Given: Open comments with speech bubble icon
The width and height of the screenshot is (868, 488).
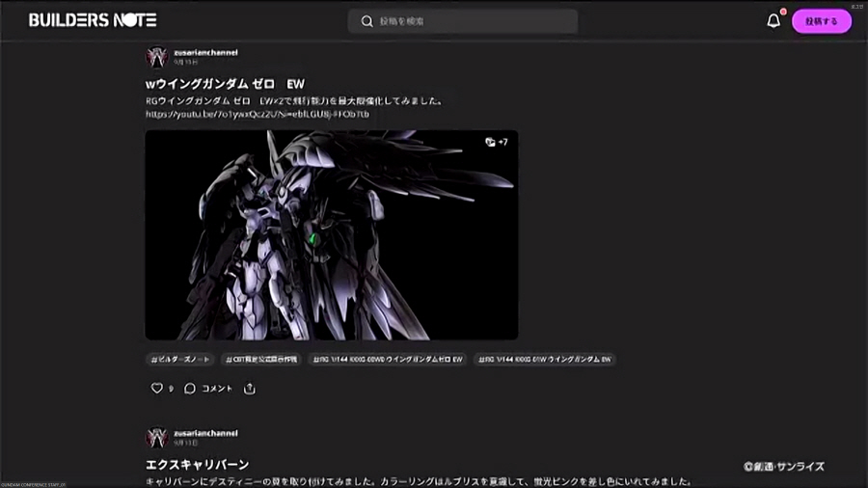Looking at the screenshot, I should click(190, 389).
